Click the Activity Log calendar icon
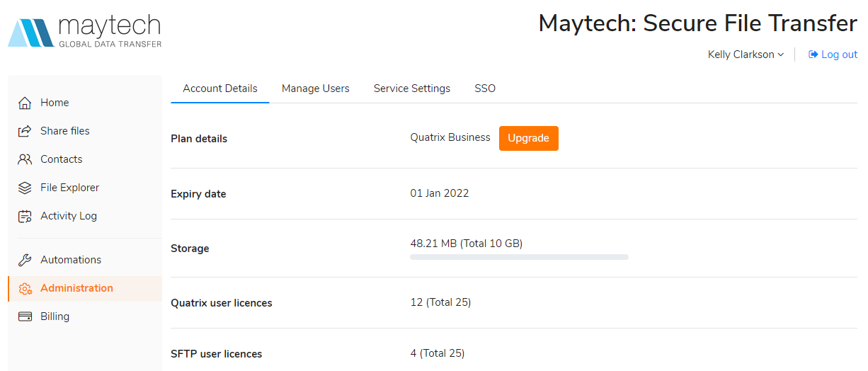 pyautogui.click(x=25, y=216)
